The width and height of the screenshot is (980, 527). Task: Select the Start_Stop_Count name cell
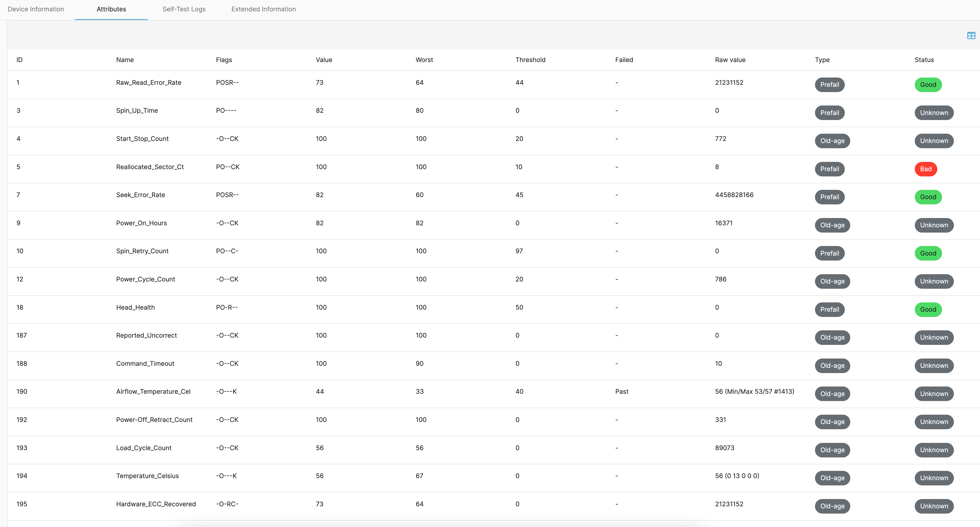coord(142,138)
